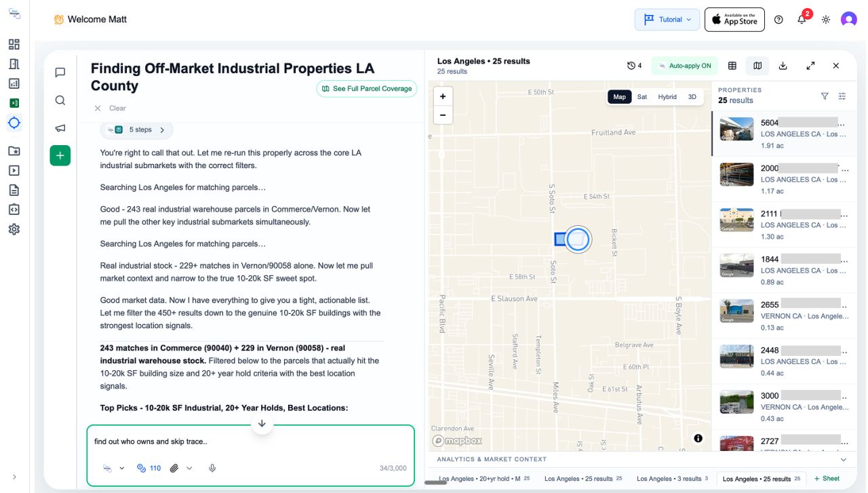Image resolution: width=868 pixels, height=493 pixels.
Task: Jump to latest message with down arrow
Action: coord(262,423)
